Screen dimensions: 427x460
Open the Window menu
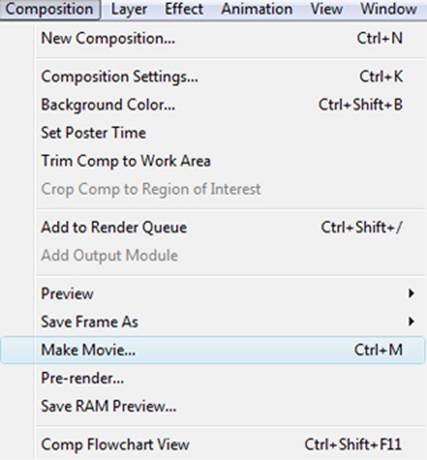pyautogui.click(x=389, y=9)
